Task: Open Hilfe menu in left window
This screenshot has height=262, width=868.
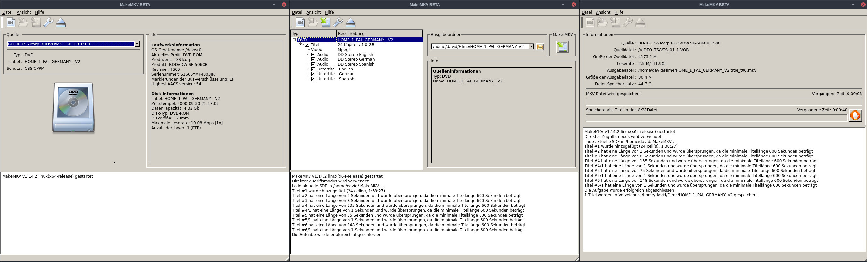Action: tap(40, 12)
